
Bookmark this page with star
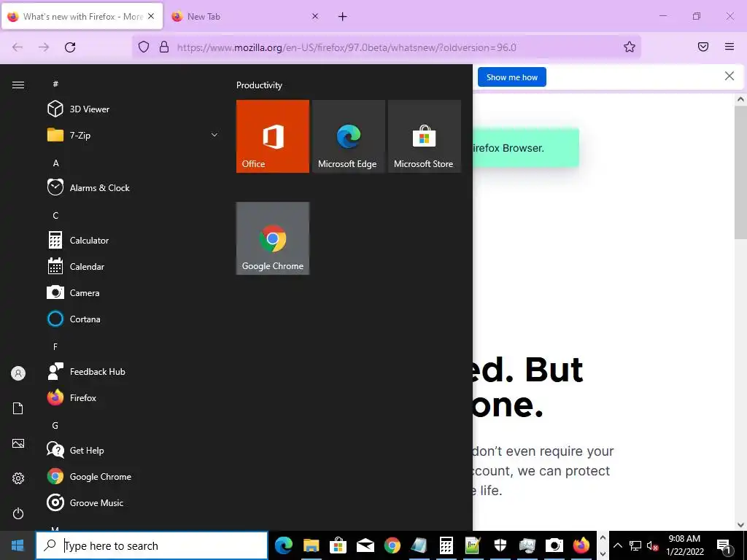click(x=630, y=47)
